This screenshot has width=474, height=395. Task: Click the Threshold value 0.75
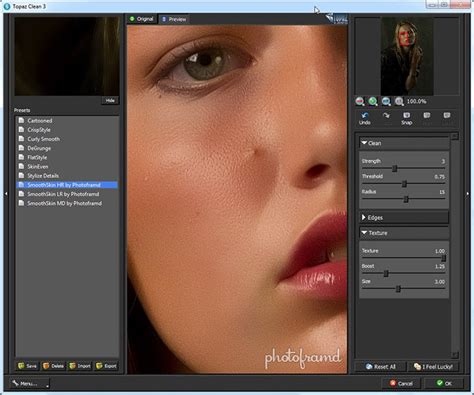(x=440, y=177)
